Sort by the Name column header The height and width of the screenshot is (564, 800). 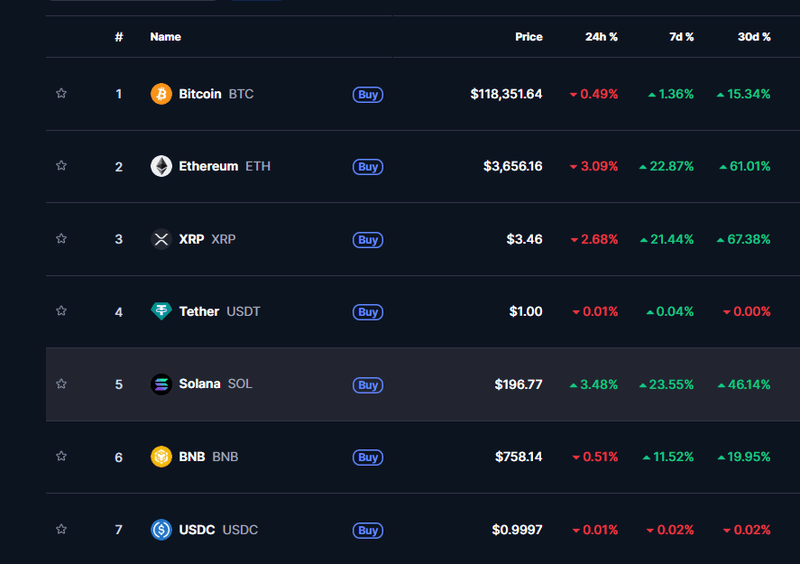pos(165,37)
